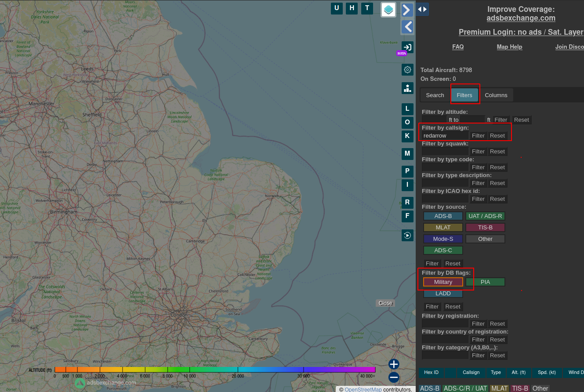Click the BETA login arrow icon
This screenshot has height=392, width=584.
coord(407,47)
